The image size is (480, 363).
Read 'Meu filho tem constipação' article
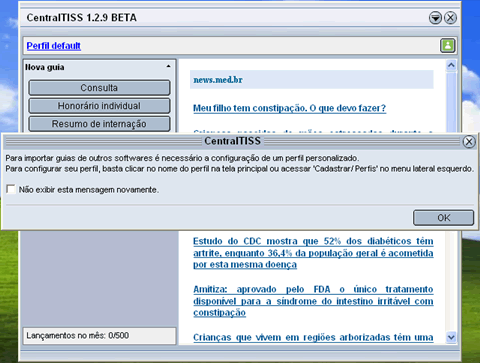pyautogui.click(x=289, y=108)
